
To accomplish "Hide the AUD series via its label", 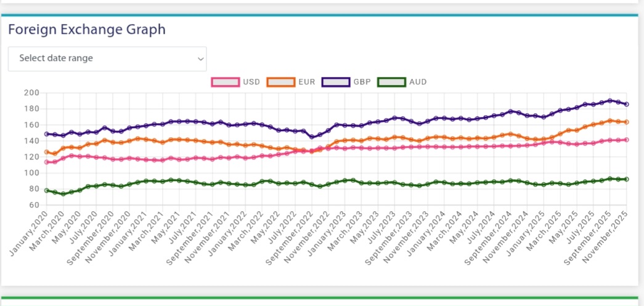I will (418, 82).
